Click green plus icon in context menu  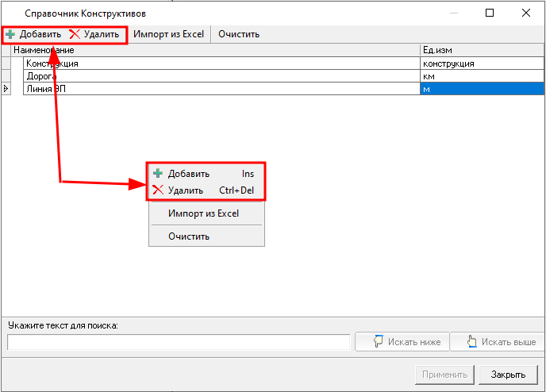click(158, 174)
